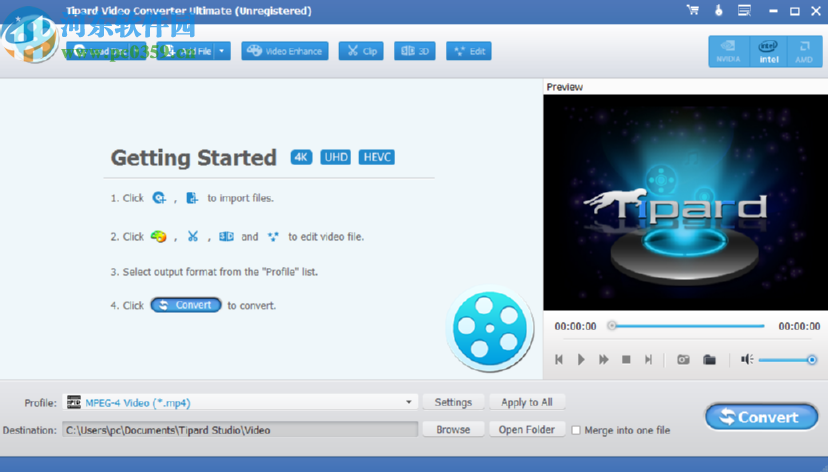Click the Tipard preview video area

(685, 203)
